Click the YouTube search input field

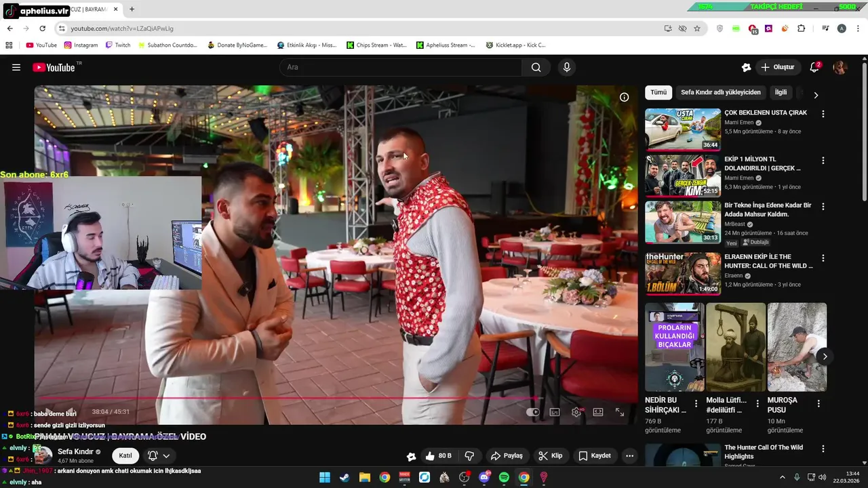click(x=401, y=67)
